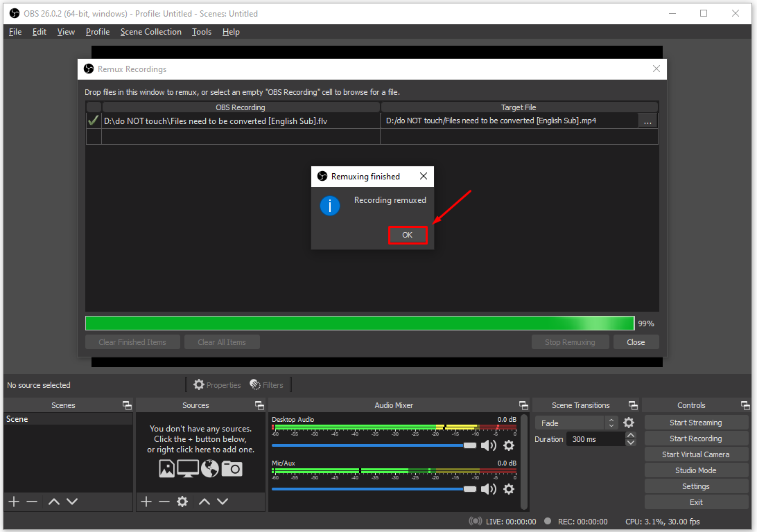Image resolution: width=757 pixels, height=532 pixels.
Task: Open Desktop Audio settings gear
Action: [x=509, y=445]
